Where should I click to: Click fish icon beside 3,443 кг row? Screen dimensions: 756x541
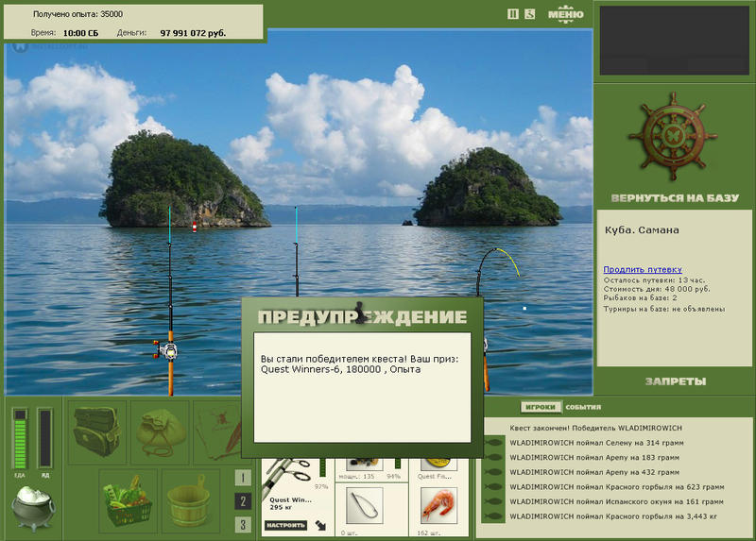click(493, 516)
